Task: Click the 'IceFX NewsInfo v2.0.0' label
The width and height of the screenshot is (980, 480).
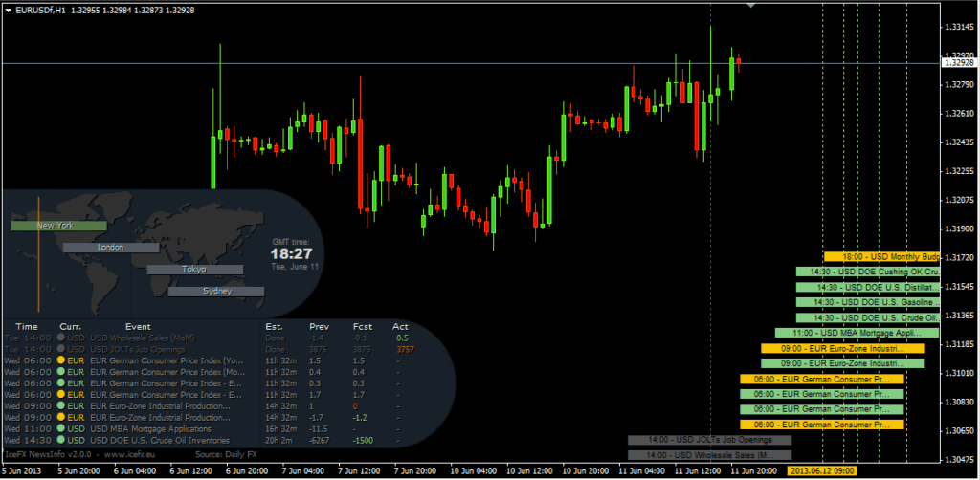Action: coord(47,454)
